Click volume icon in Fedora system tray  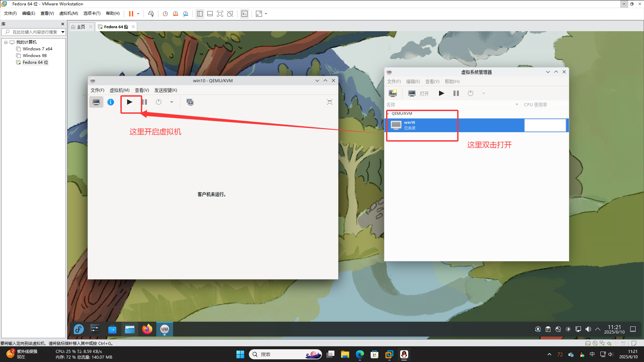[588, 329]
